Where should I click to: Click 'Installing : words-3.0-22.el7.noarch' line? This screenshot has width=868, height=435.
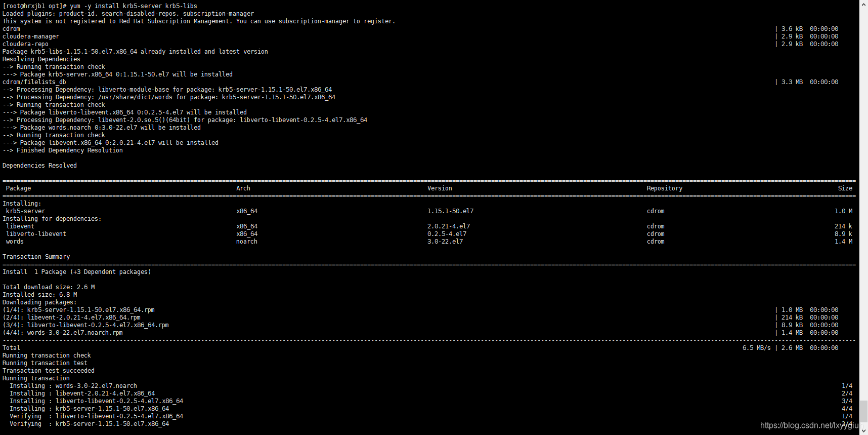pyautogui.click(x=73, y=386)
